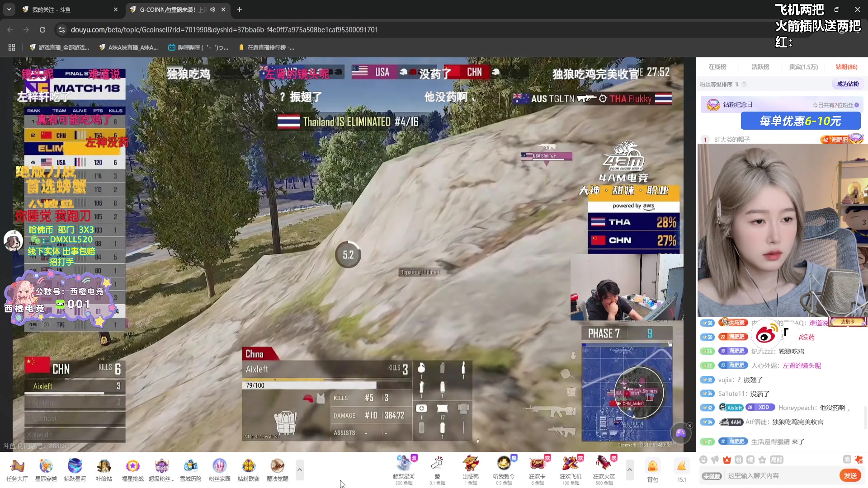Go back with the browser back arrow
The width and height of the screenshot is (868, 488).
pos(10,30)
